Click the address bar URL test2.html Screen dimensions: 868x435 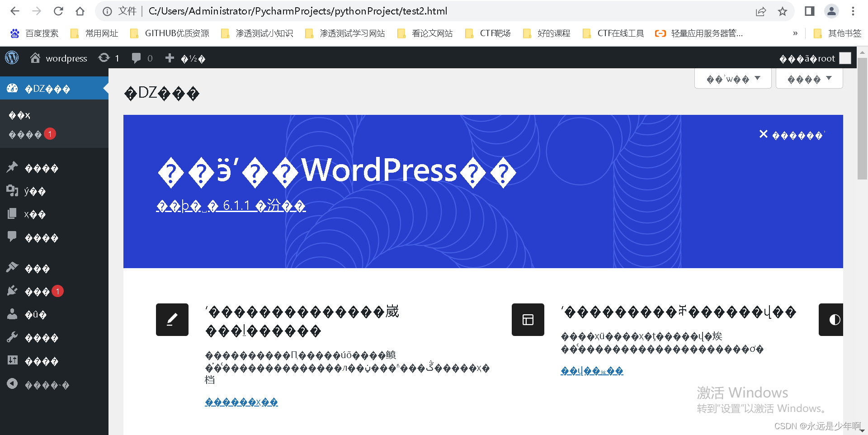(x=297, y=11)
